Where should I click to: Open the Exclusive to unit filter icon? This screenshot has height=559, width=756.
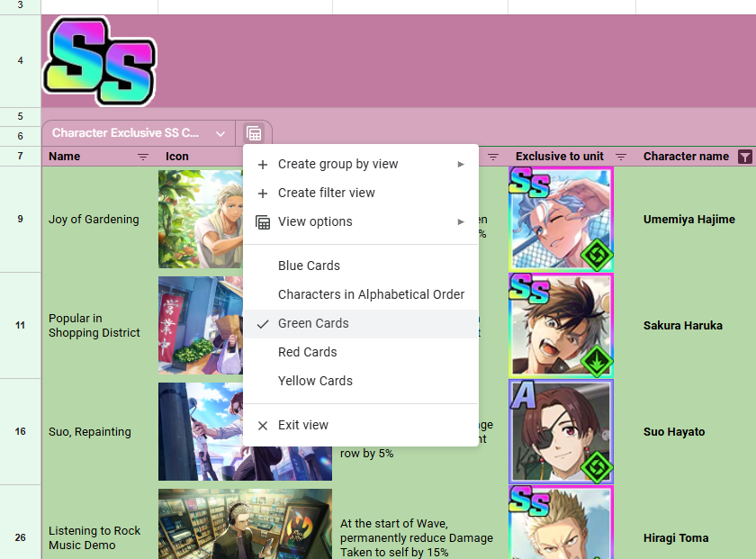click(621, 157)
